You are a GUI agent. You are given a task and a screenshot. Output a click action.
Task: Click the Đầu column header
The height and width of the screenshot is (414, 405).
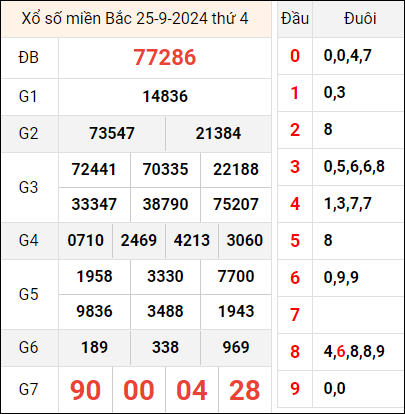click(x=295, y=18)
